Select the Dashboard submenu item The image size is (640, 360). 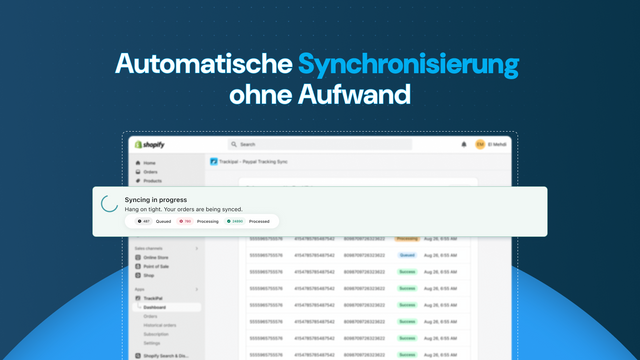[167, 307]
